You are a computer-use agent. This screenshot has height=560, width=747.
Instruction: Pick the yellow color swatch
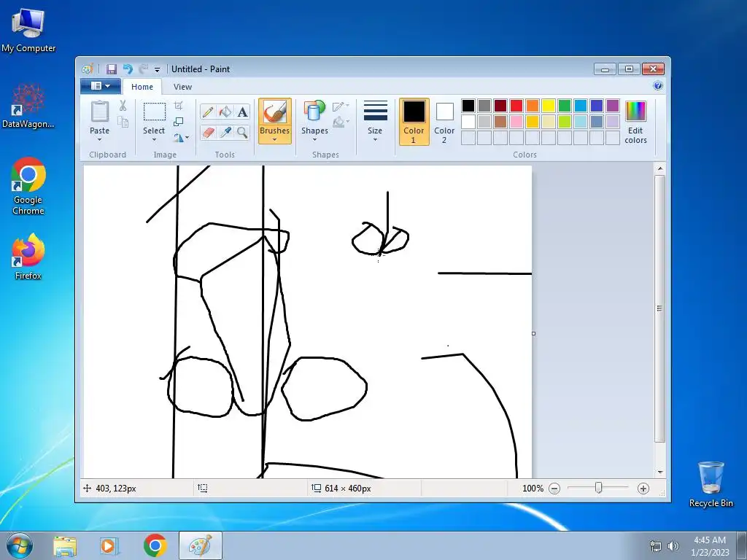[x=549, y=106]
